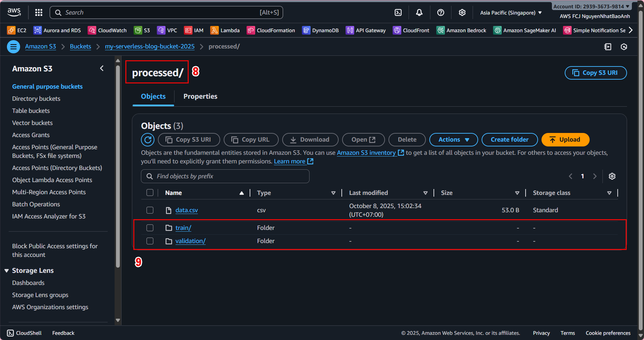Viewport: 644px width, 340px height.
Task: Open the Actions dropdown
Action: (x=454, y=140)
